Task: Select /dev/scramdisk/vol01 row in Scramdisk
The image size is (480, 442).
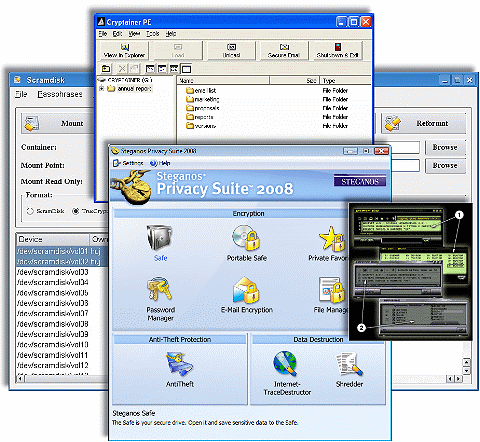Action: [x=62, y=251]
